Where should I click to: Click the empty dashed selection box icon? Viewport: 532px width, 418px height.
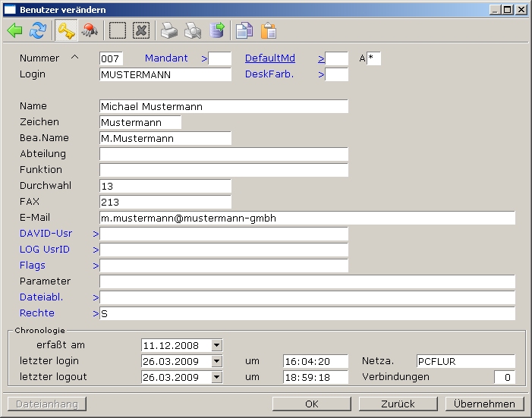(x=118, y=30)
